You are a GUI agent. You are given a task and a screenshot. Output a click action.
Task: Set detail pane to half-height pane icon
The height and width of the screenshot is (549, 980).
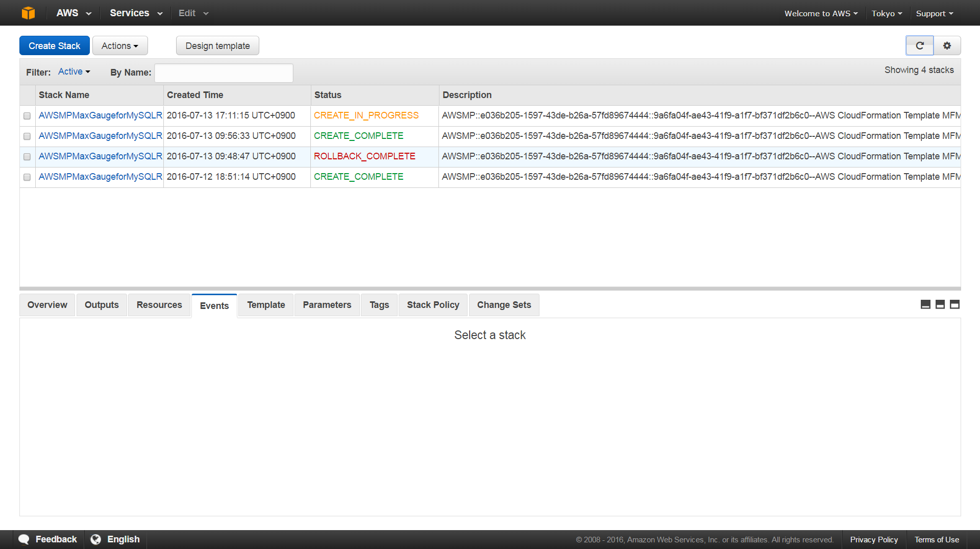point(940,304)
